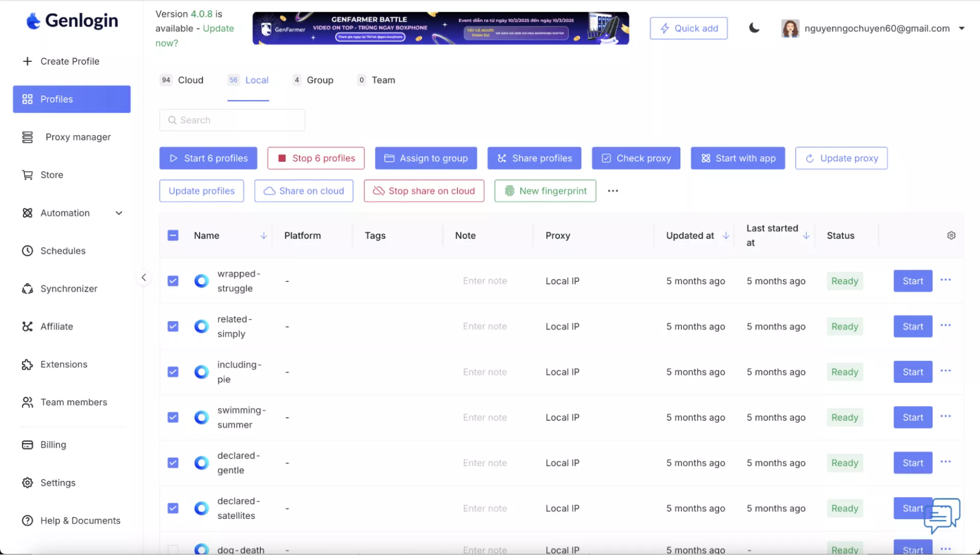This screenshot has width=980, height=555.
Task: Switch to the Cloud tab
Action: [x=190, y=80]
